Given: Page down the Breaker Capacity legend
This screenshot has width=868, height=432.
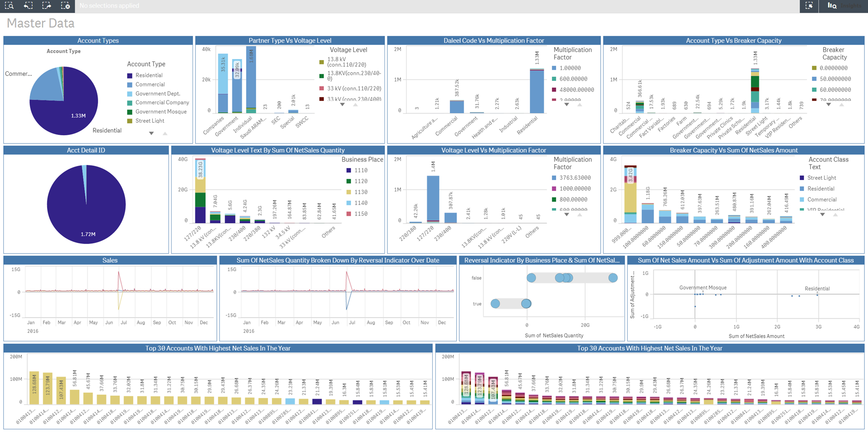Looking at the screenshot, I should (x=828, y=105).
